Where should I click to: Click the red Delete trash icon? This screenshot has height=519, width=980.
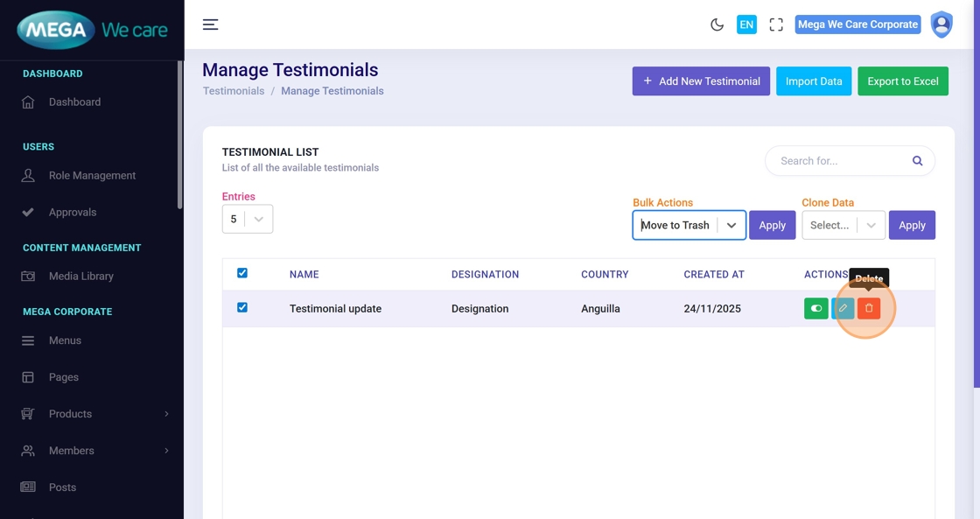coord(869,308)
